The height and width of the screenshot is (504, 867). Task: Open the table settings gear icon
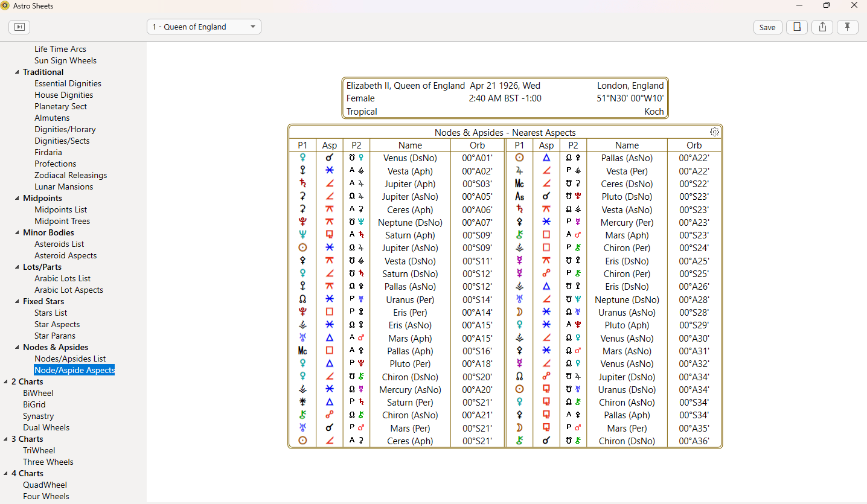pyautogui.click(x=715, y=132)
